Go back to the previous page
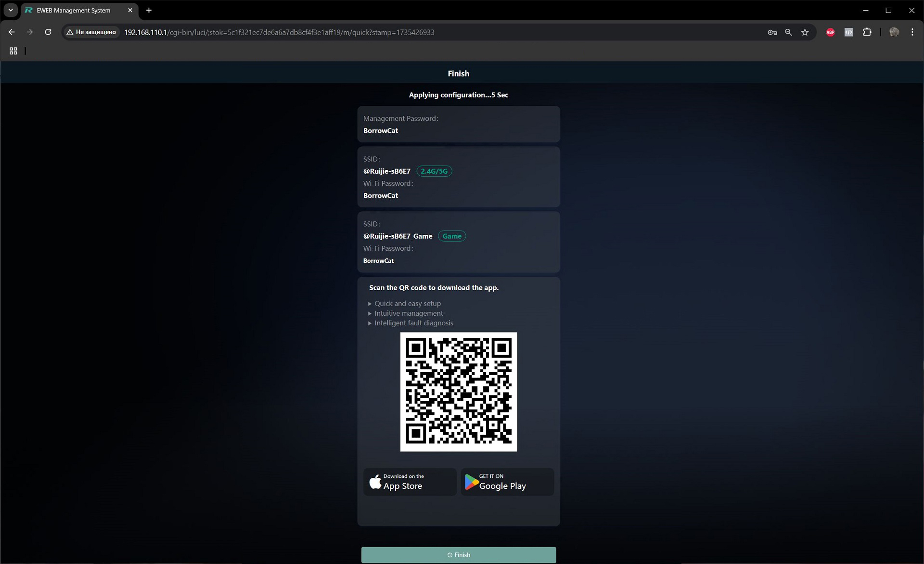 tap(12, 32)
